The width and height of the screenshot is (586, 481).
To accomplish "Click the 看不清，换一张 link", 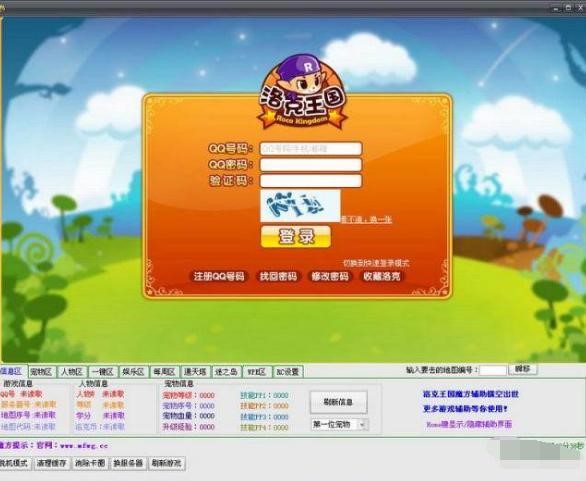I will (367, 219).
